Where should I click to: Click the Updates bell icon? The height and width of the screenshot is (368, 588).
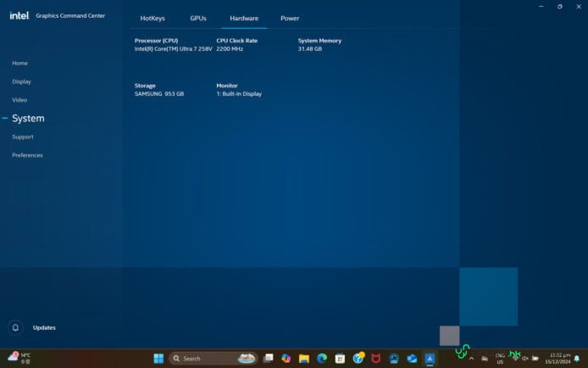click(15, 327)
